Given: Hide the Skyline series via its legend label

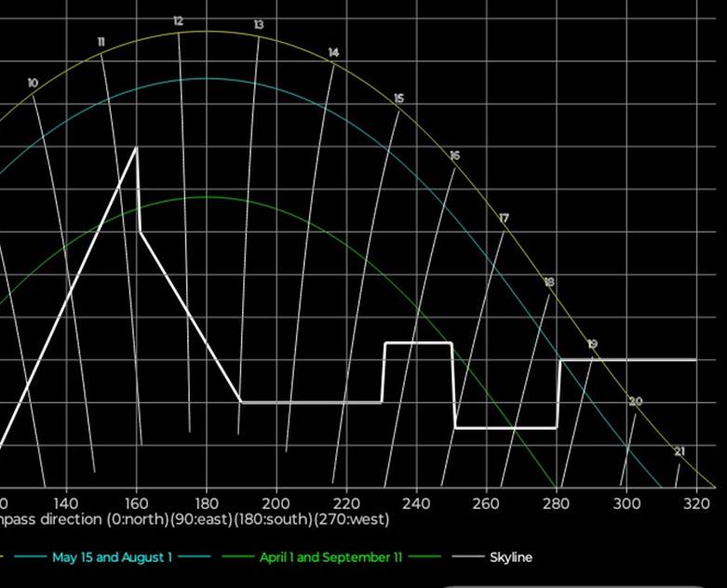Looking at the screenshot, I should pos(511,557).
